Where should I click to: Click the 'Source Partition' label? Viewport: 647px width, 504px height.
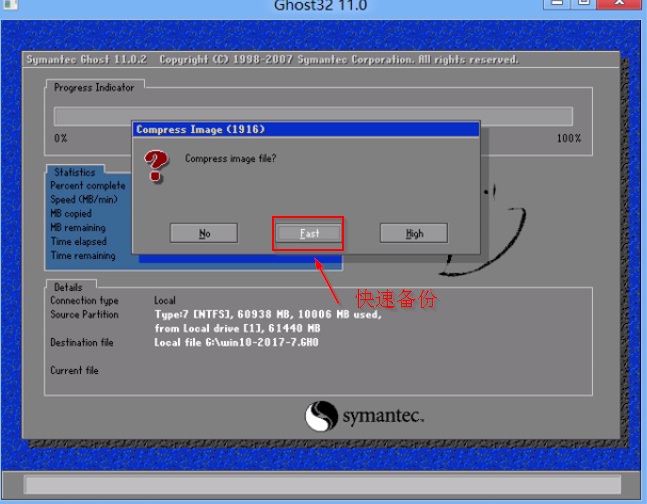click(84, 315)
